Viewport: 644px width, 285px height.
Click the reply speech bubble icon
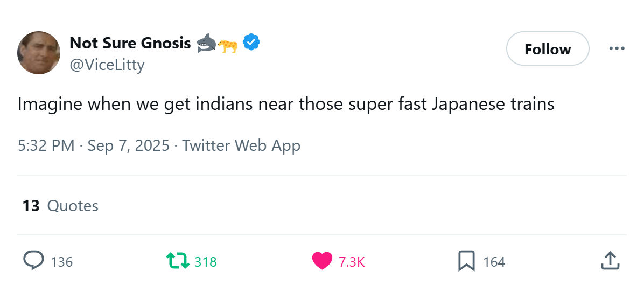[33, 261]
